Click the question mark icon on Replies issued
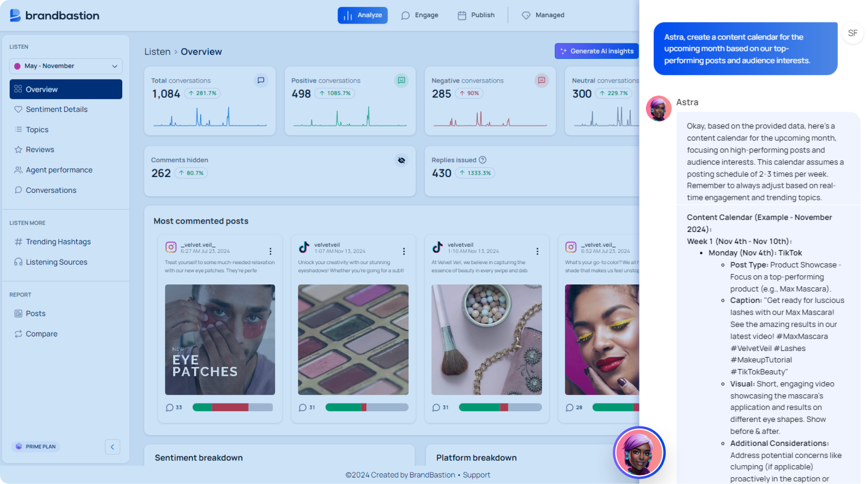868x484 pixels. (483, 160)
